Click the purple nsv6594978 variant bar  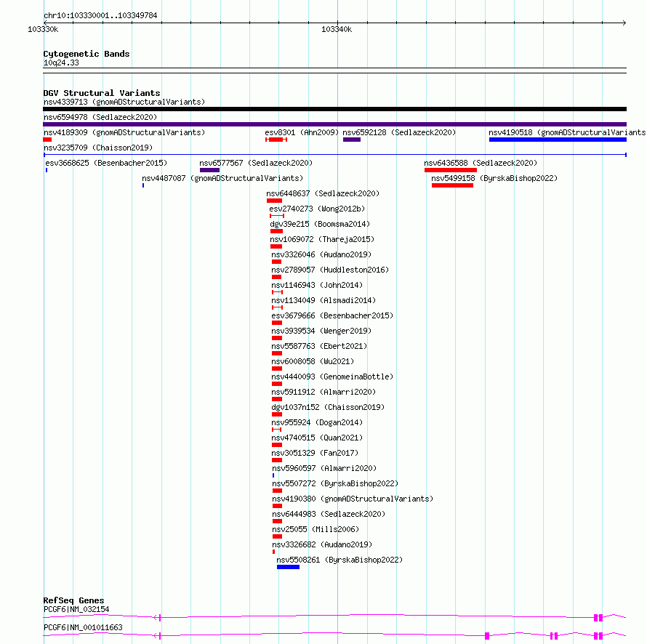[334, 124]
